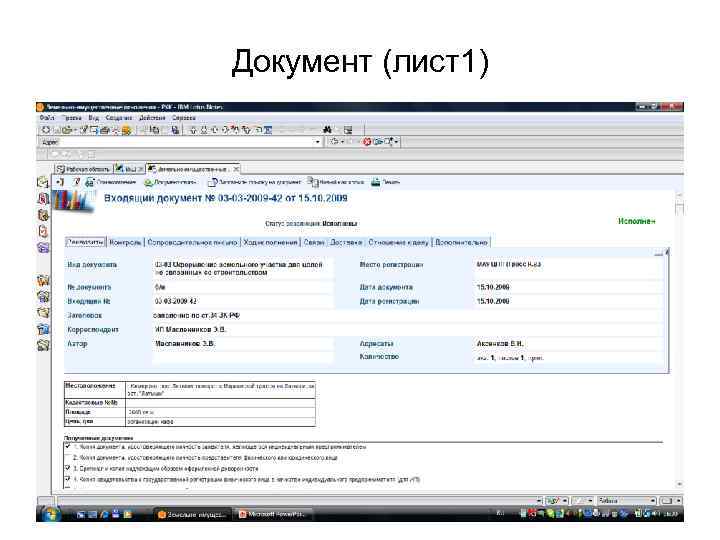Toggle checkbox 3 Оригинал и копия доверенности
This screenshot has height=540, width=720.
tap(68, 468)
